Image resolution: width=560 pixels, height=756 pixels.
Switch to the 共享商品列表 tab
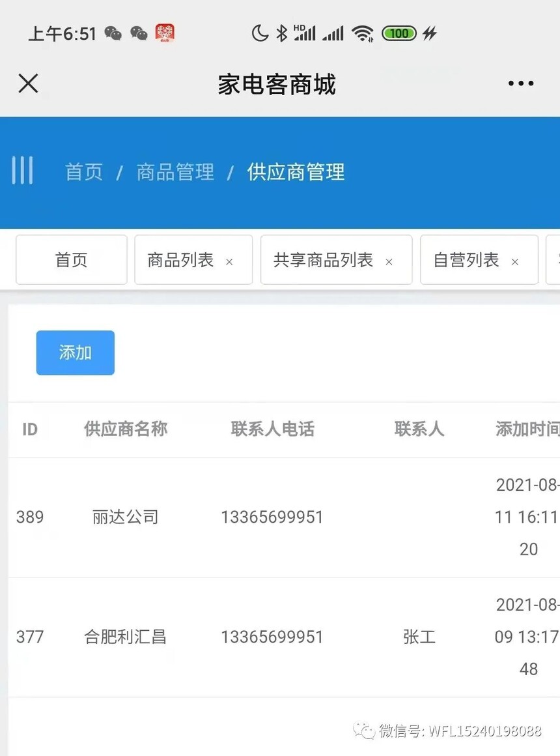coord(323,260)
